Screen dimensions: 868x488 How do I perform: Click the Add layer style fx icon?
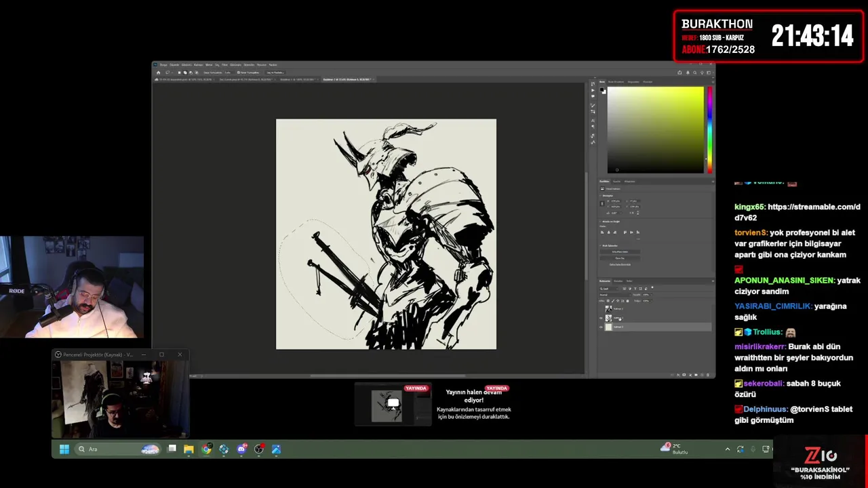[x=678, y=375]
